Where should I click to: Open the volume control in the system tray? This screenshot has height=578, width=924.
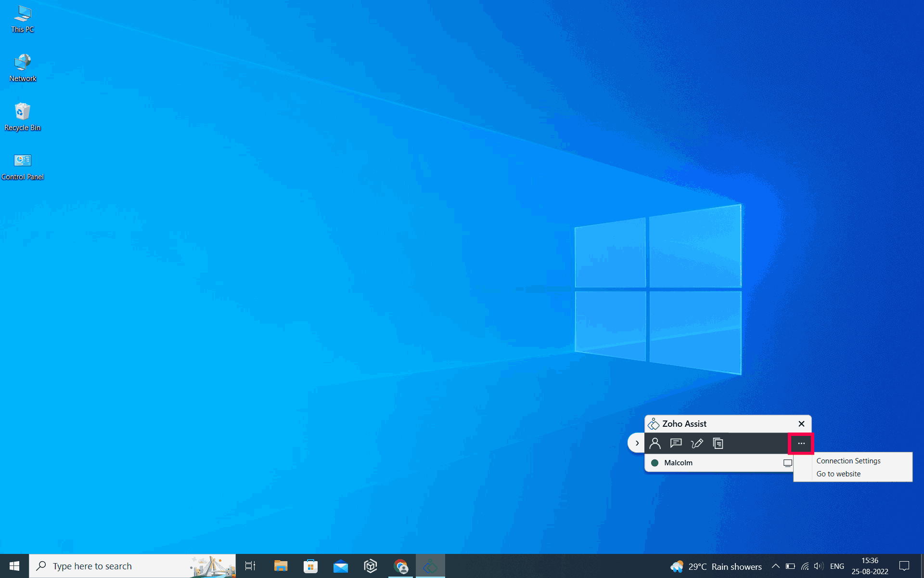click(819, 566)
